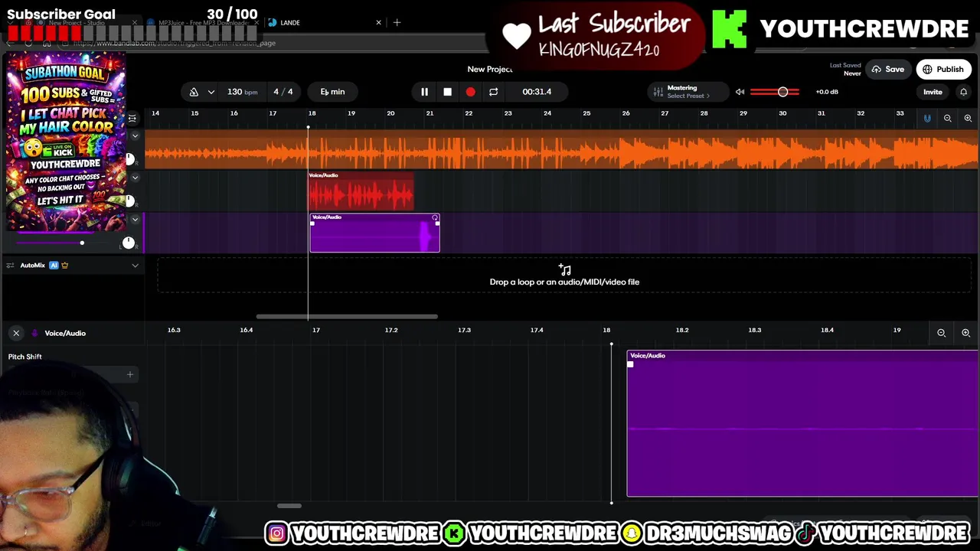Click the Drop a loop or audio/MIDI/video area
The image size is (980, 551).
(x=564, y=276)
